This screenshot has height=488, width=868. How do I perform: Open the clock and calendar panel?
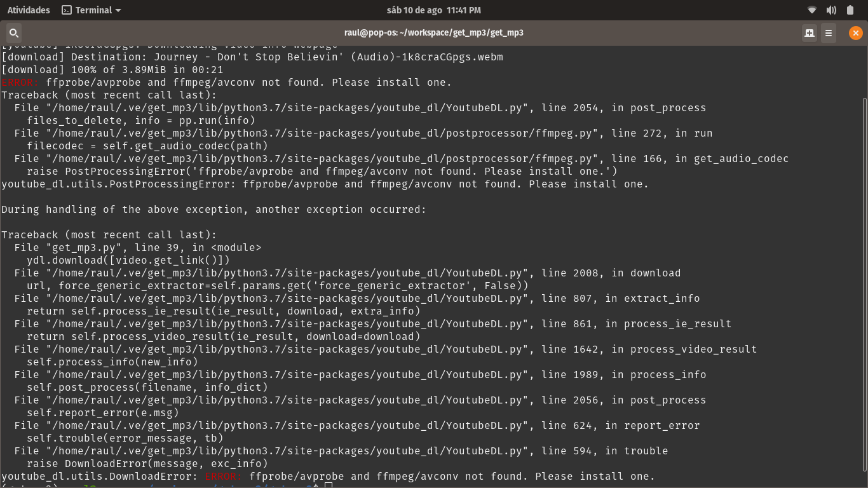click(434, 10)
